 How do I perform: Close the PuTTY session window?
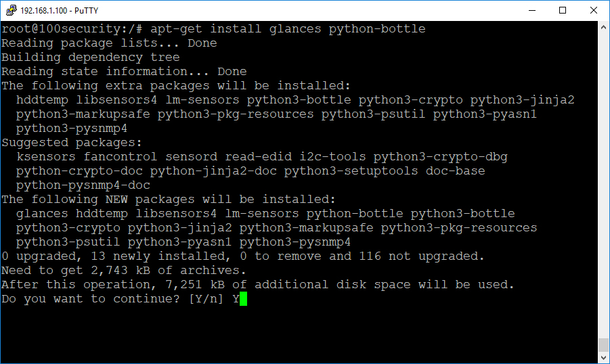[594, 10]
